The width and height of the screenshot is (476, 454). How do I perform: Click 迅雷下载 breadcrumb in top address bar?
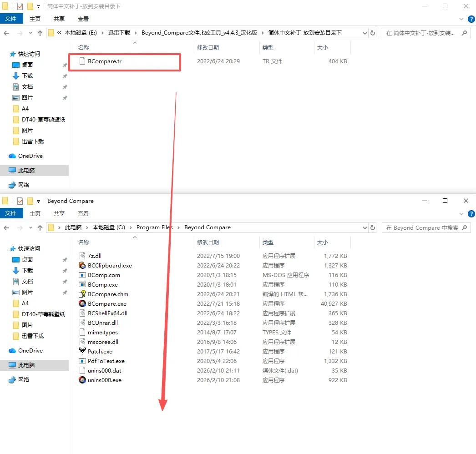119,33
